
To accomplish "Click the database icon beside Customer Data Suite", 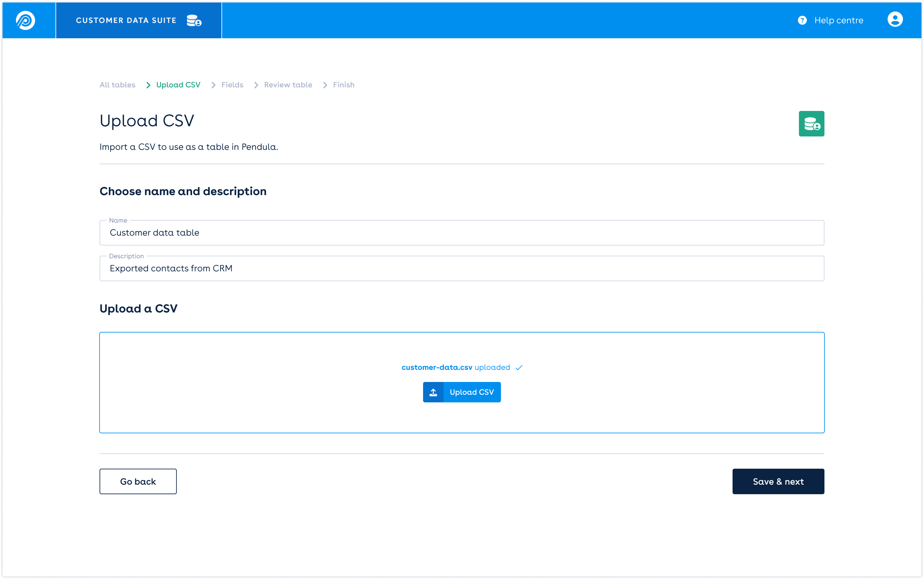I will point(194,20).
